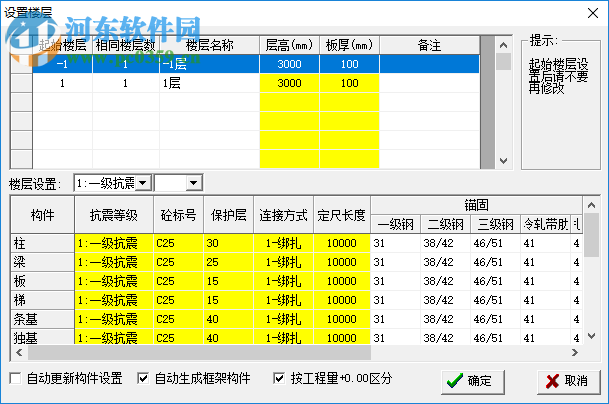Click 一级钢 31 cell in 柱 row
This screenshot has width=609, height=404.
tap(395, 243)
